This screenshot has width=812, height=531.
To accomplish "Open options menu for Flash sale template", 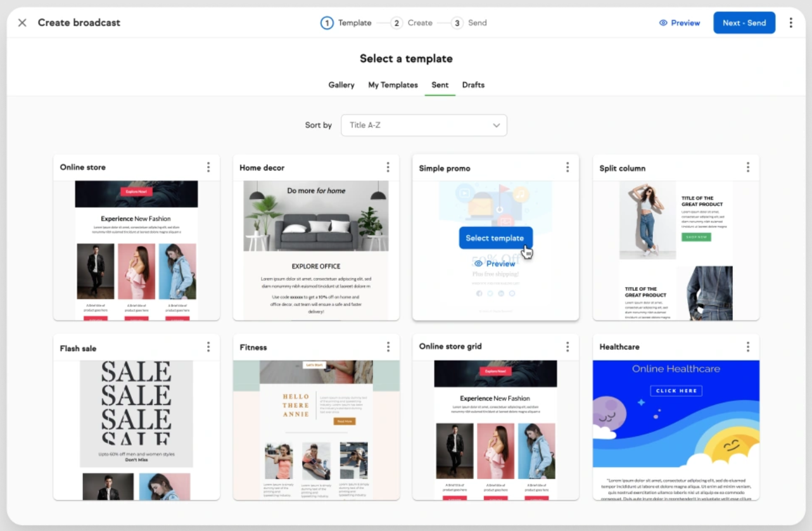I will click(x=208, y=347).
